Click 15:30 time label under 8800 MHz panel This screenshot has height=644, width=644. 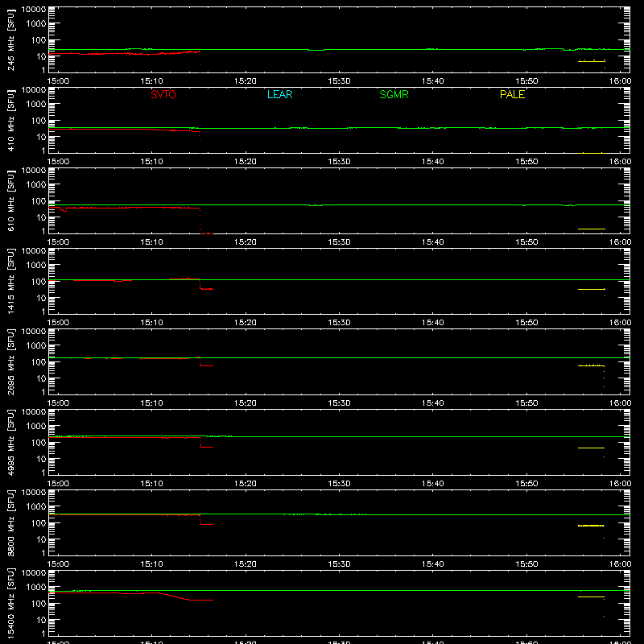point(339,564)
